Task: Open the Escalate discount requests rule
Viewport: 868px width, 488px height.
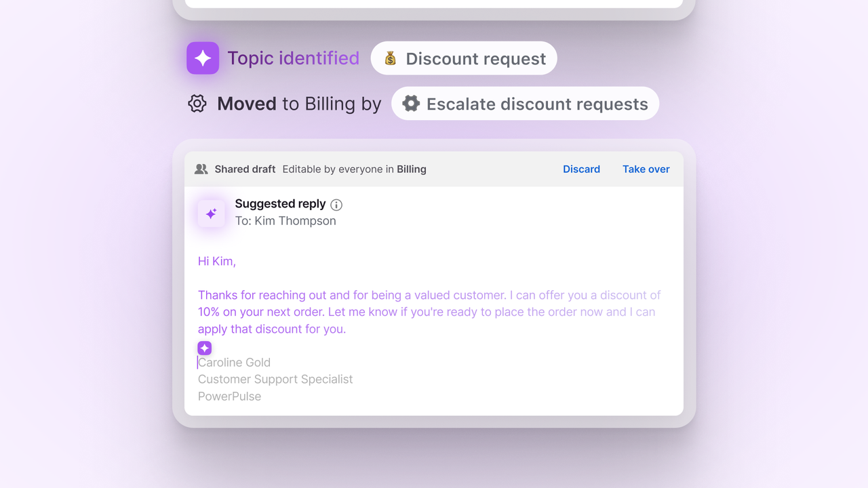Action: coord(525,104)
